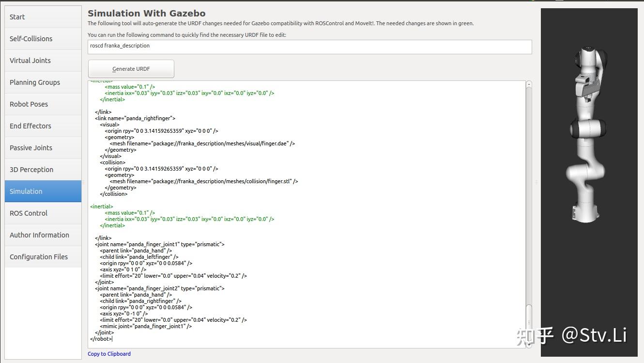Screen dimensions: 644x363
Task: Switch to Robot Poses
Action: (43, 104)
